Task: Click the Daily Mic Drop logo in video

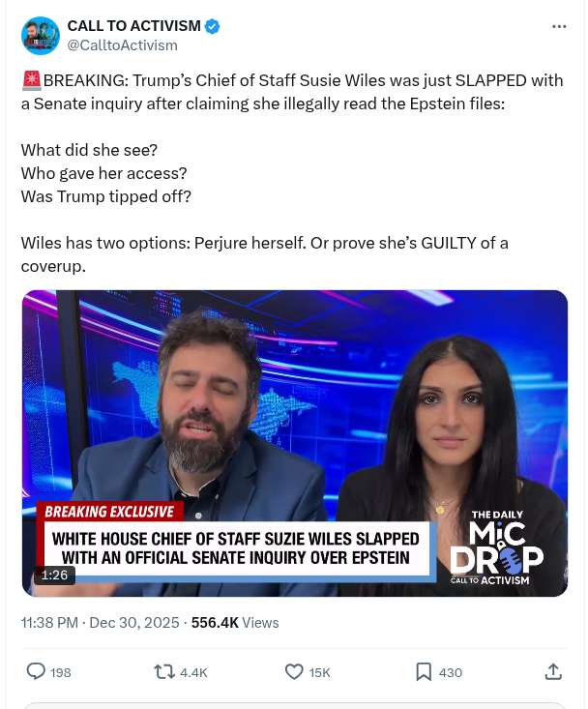Action: click(497, 547)
